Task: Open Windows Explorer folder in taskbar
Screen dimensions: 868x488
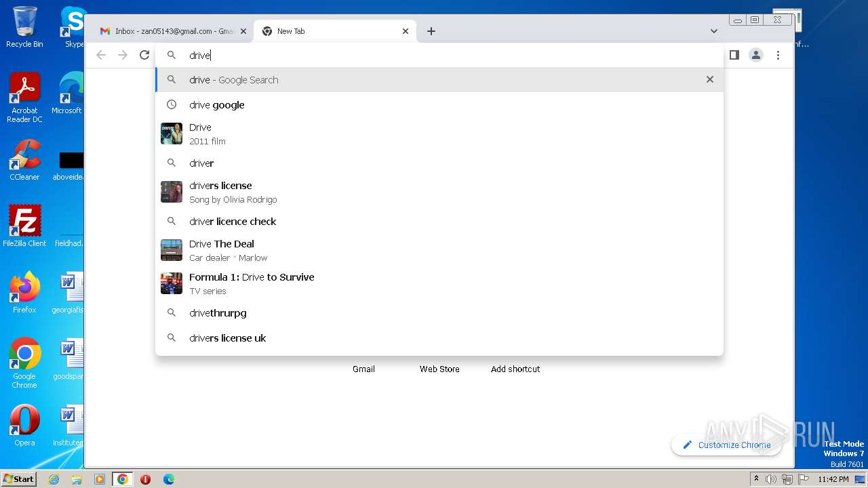Action: point(77,479)
